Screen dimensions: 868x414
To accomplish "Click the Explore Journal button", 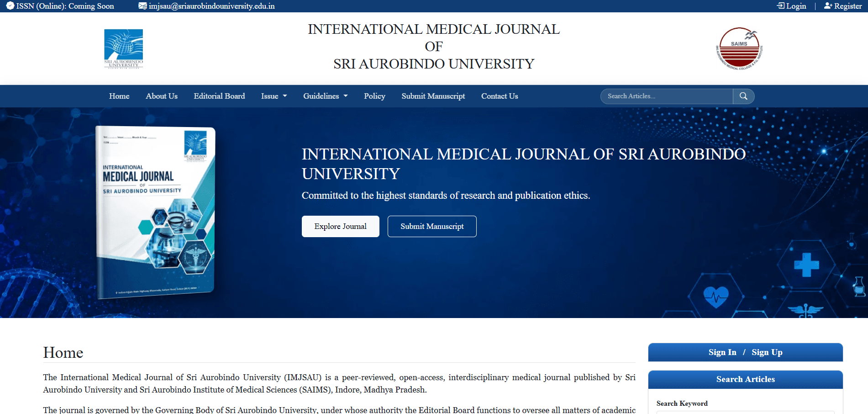I will (x=341, y=226).
